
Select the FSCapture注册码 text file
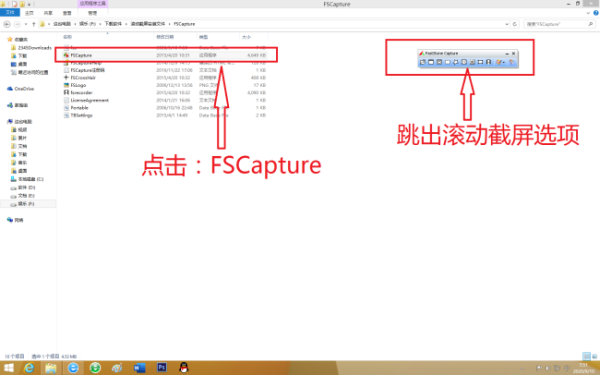tap(165, 70)
